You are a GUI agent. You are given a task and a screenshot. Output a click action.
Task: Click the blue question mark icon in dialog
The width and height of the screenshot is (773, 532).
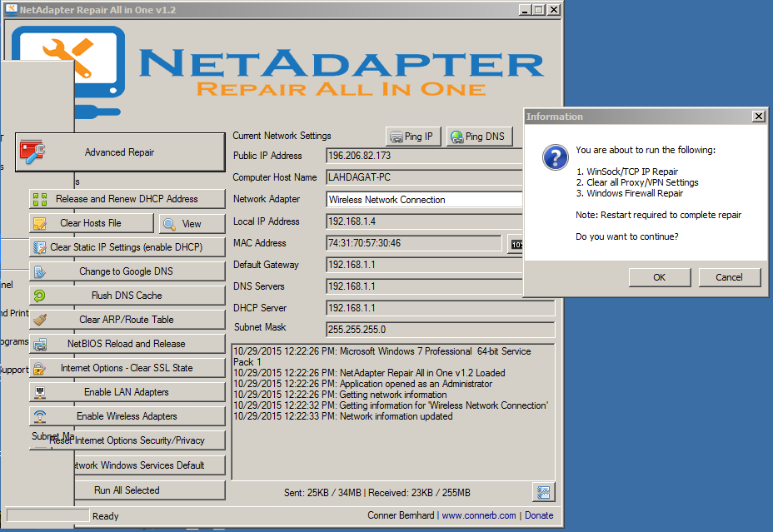556,157
